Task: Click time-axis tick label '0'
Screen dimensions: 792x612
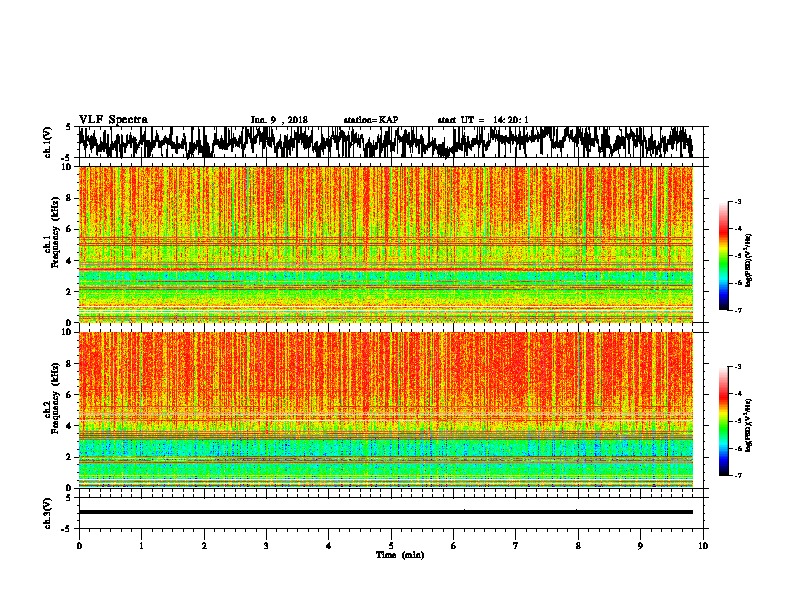Action: coord(79,546)
